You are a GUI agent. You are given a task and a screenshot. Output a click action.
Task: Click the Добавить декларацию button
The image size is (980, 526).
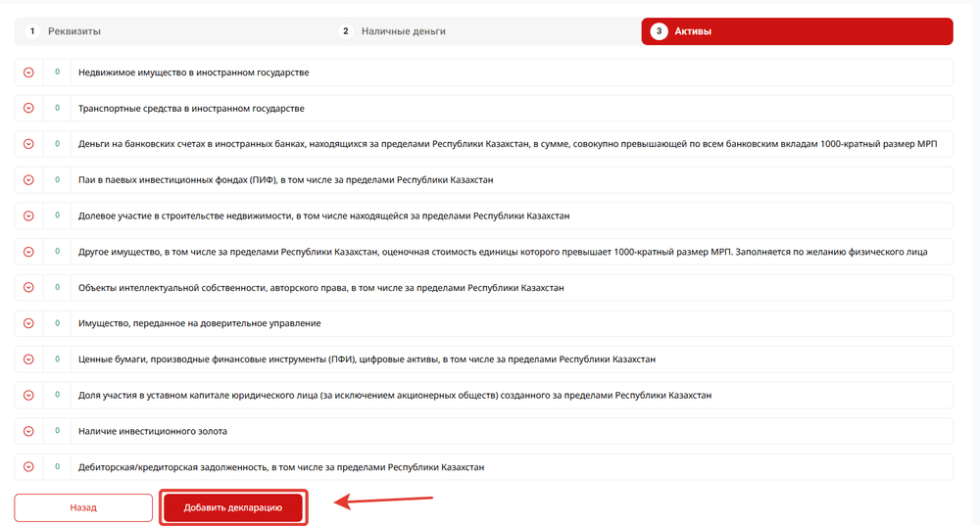click(233, 507)
